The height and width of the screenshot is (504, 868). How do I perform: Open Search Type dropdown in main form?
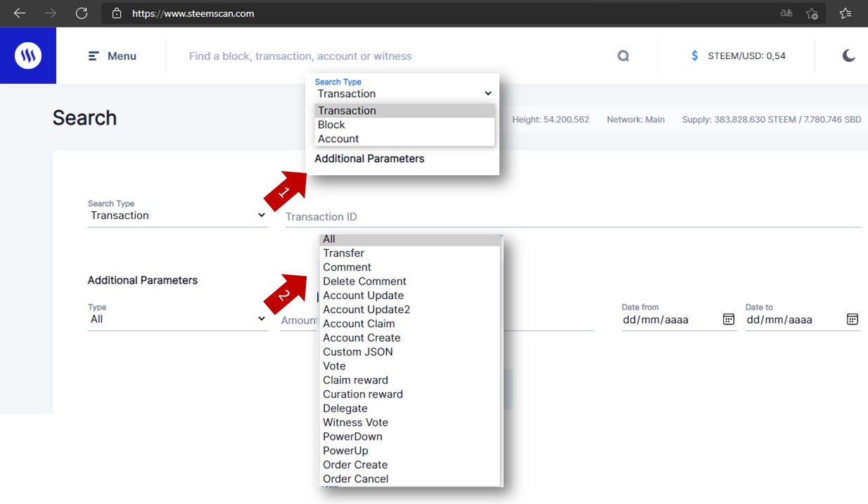tap(177, 215)
